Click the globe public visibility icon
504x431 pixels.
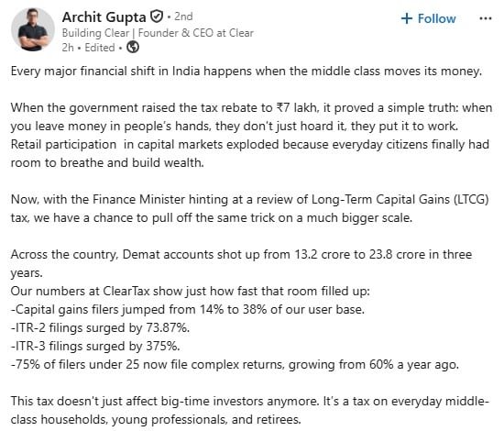click(133, 48)
